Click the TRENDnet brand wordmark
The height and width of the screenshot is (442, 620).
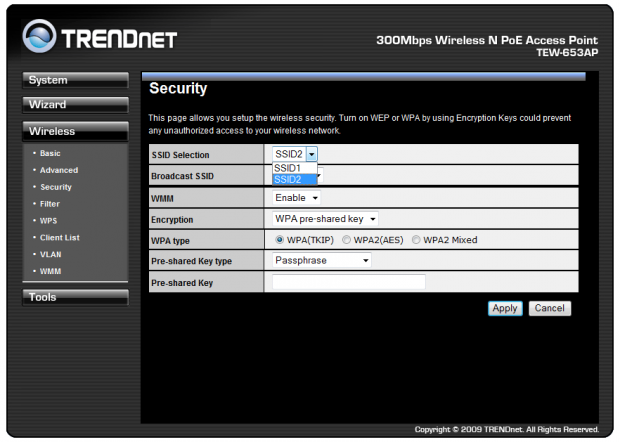[x=119, y=39]
